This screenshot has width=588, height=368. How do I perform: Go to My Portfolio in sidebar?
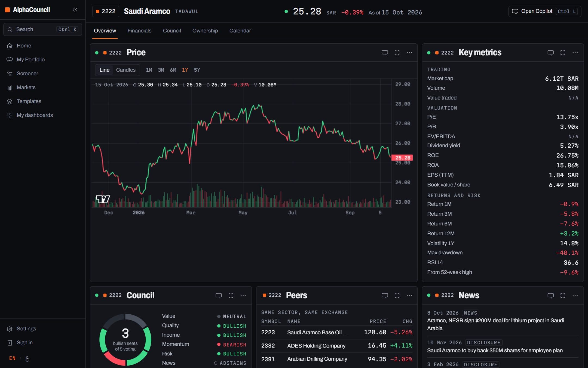pos(43,59)
